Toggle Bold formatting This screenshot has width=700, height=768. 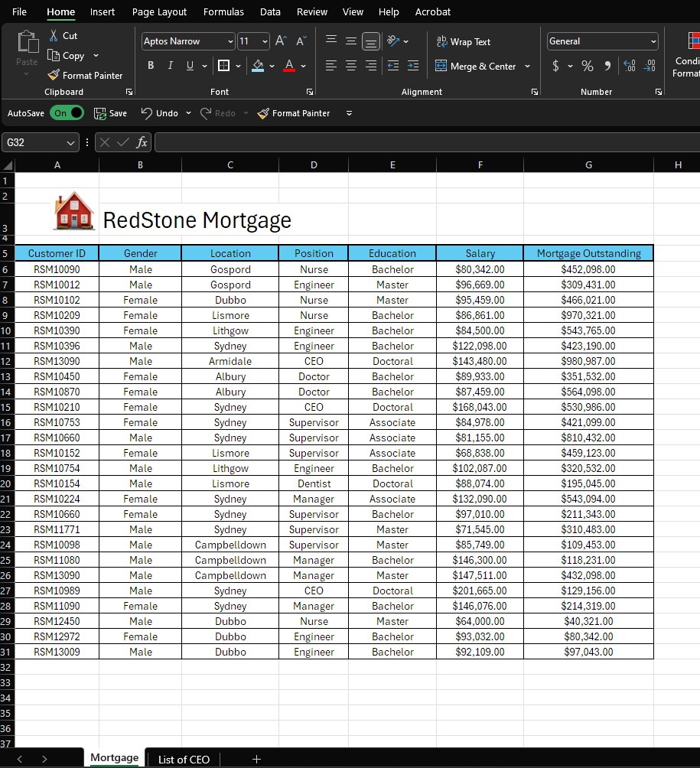point(151,66)
